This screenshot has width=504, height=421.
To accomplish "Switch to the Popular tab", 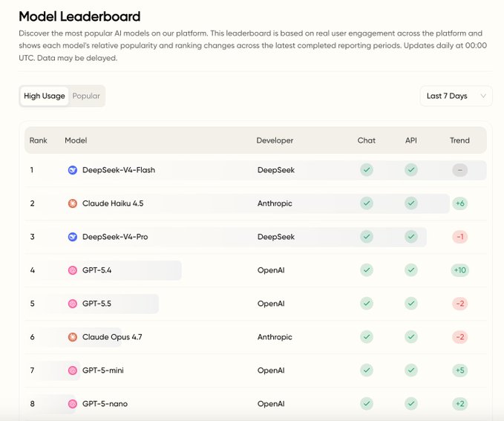I will 86,96.
